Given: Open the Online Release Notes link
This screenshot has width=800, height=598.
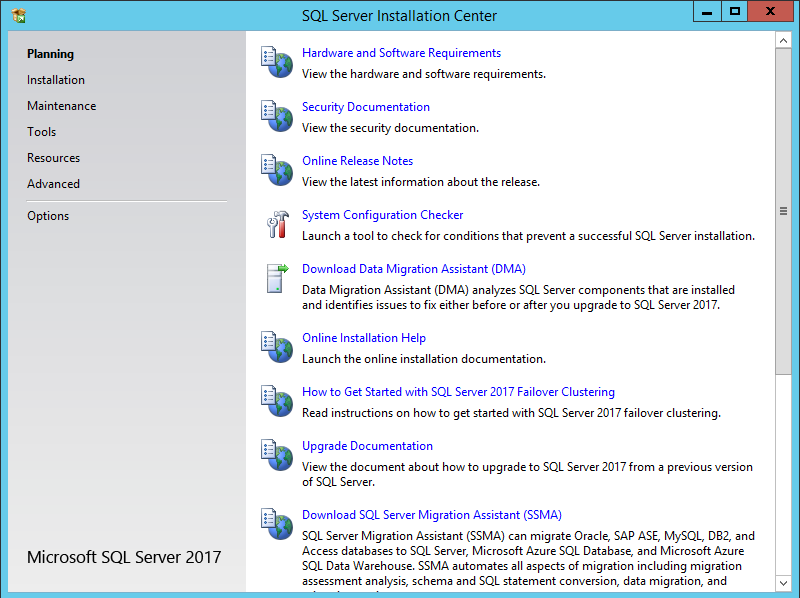Looking at the screenshot, I should click(x=357, y=161).
